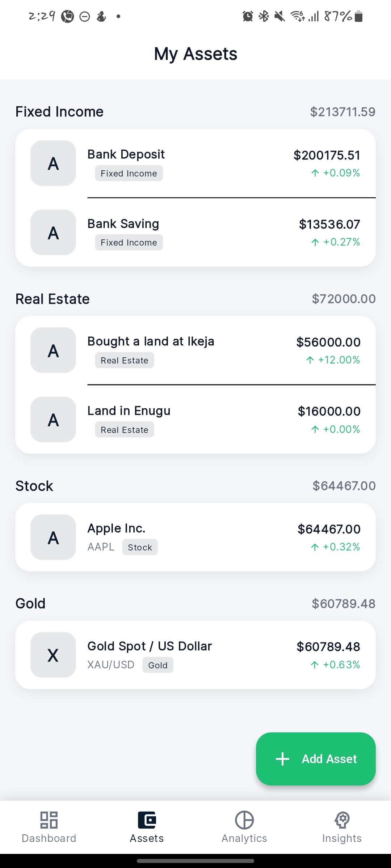Tap the battery icon in status bar
Viewport: 391px width, 868px height.
point(358,16)
